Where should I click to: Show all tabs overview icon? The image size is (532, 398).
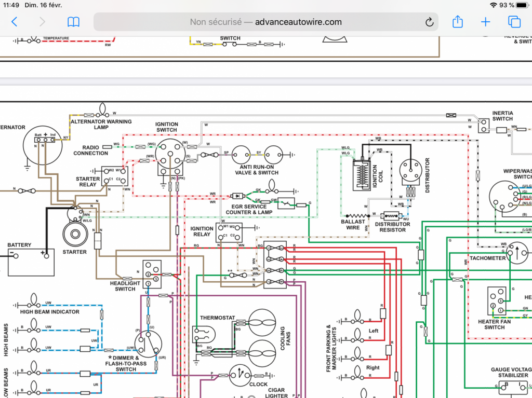coord(514,22)
